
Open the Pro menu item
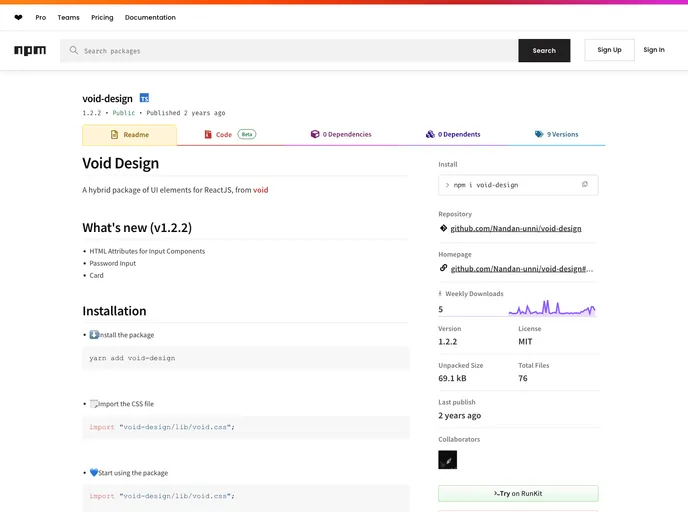pyautogui.click(x=41, y=18)
